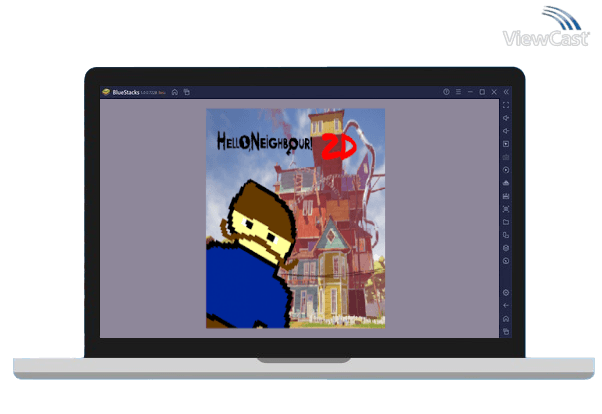This screenshot has height=414, width=602.
Task: Increase volume using upper speaker icon
Action: (506, 118)
